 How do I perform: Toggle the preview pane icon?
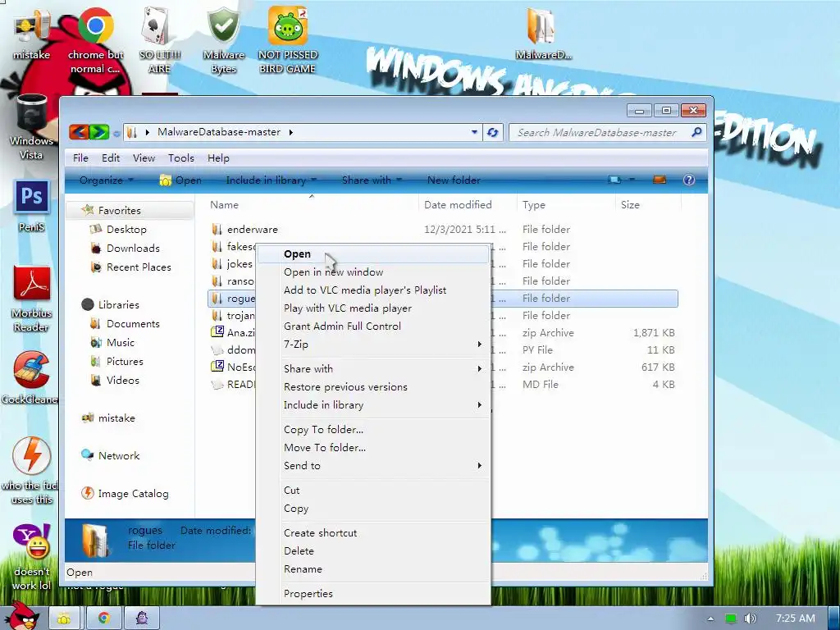pyautogui.click(x=660, y=180)
